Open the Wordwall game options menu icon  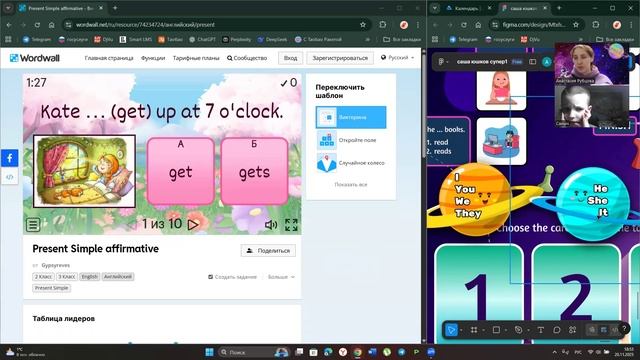coord(33,224)
